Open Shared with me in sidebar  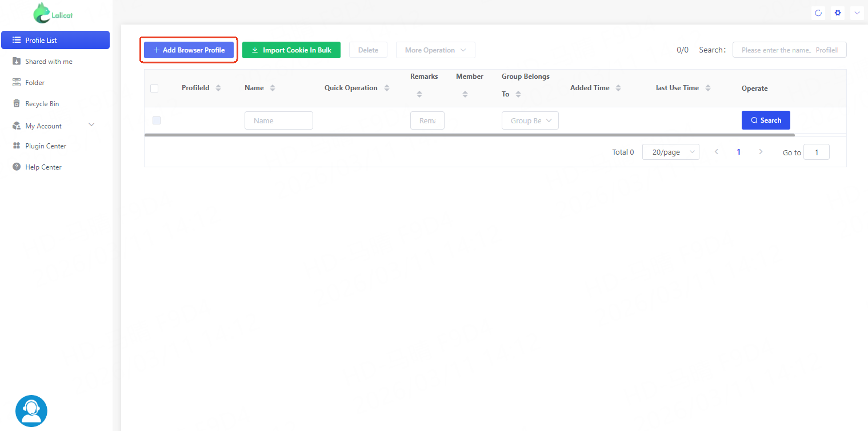point(49,62)
